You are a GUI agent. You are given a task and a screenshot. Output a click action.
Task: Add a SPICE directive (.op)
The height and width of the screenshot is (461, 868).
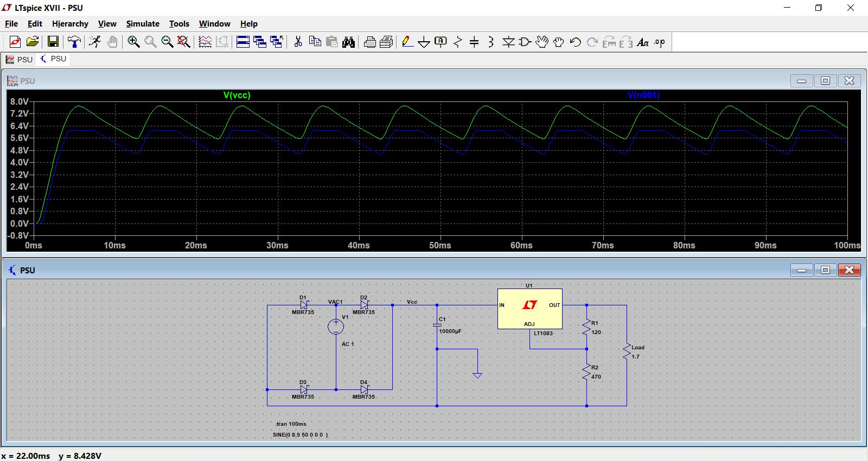(x=660, y=42)
